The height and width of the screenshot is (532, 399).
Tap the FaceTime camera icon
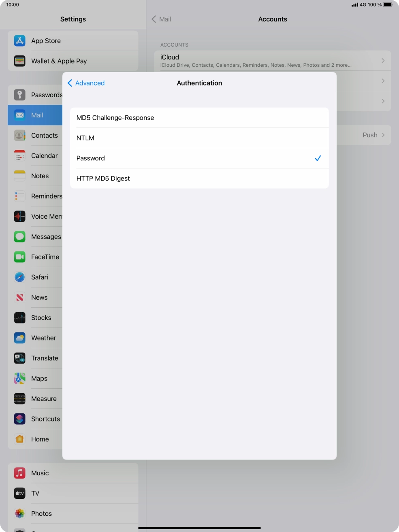pyautogui.click(x=19, y=257)
